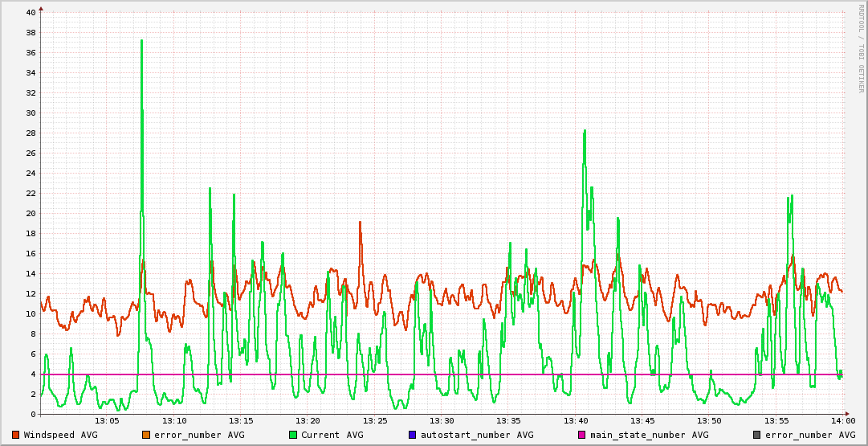Image resolution: width=868 pixels, height=446 pixels.
Task: Click the 20 value on the y-axis
Action: pyautogui.click(x=31, y=214)
